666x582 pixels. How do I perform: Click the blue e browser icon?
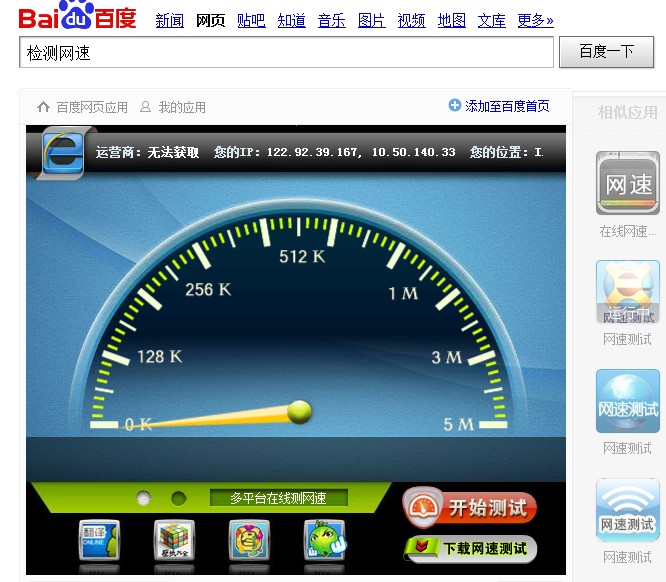pyautogui.click(x=63, y=153)
